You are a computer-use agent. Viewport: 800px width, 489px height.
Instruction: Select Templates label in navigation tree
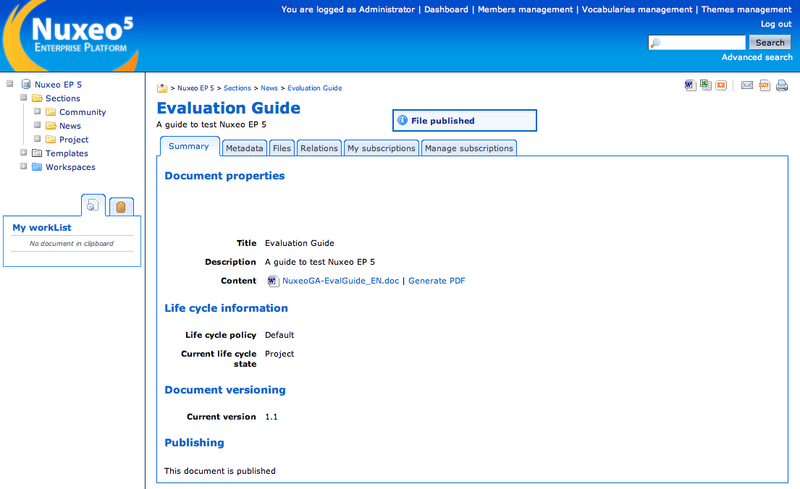(67, 154)
